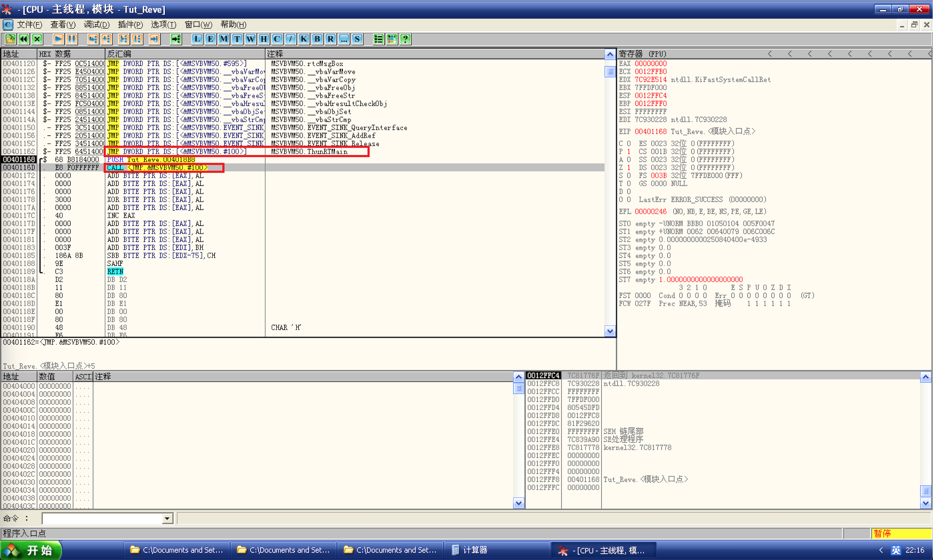The width and height of the screenshot is (933, 560).
Task: Click the Pause execution toolbar icon
Action: [72, 39]
